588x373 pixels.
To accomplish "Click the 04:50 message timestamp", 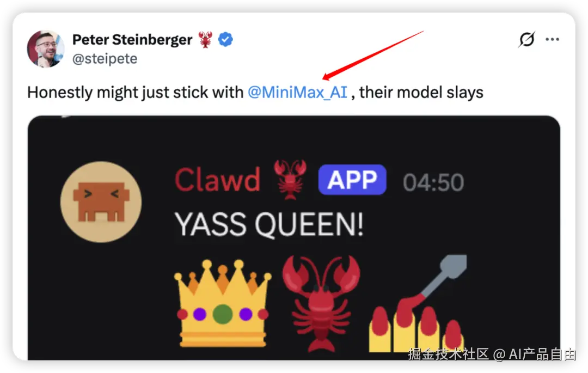I will click(x=433, y=182).
